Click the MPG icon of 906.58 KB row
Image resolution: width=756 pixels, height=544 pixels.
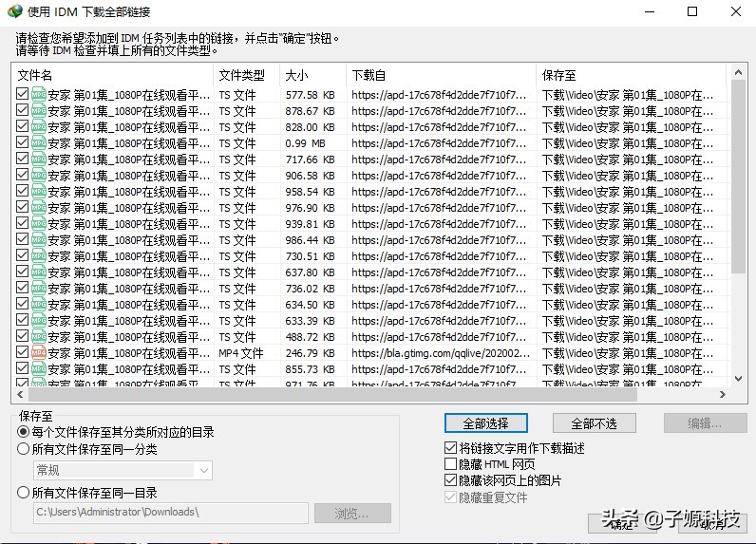(x=39, y=175)
